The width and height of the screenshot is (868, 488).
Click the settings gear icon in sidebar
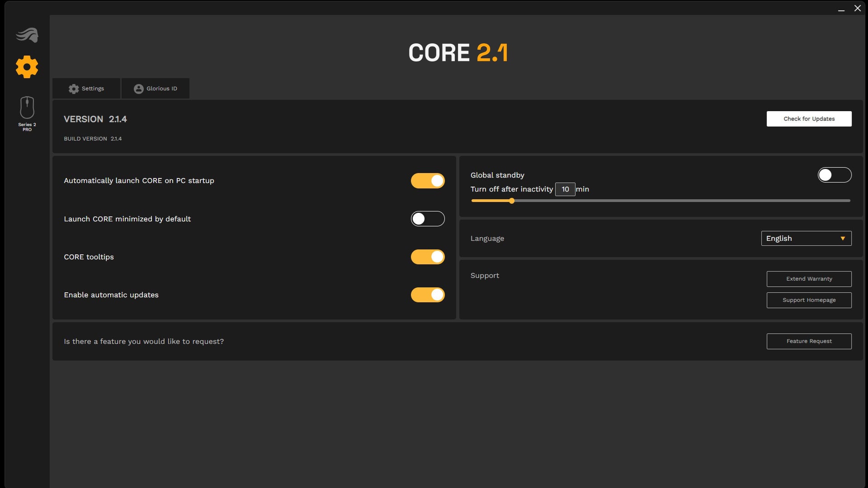pyautogui.click(x=27, y=66)
